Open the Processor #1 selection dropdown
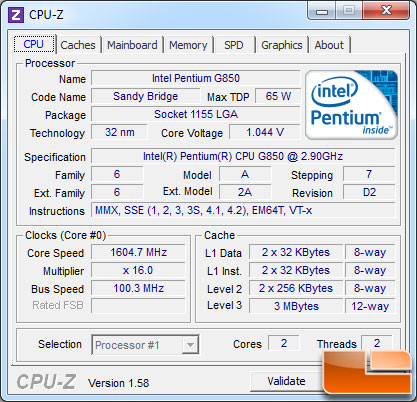The height and width of the screenshot is (402, 417). coord(145,345)
